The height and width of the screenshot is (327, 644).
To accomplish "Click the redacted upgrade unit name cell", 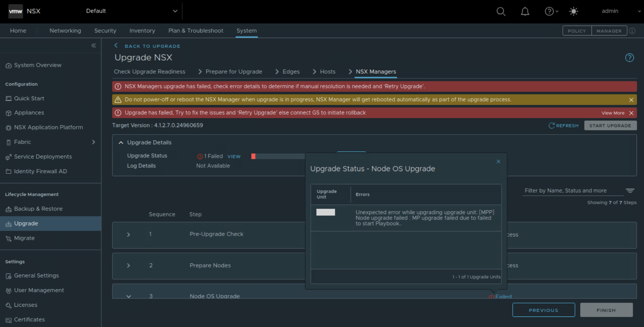I will 325,212.
